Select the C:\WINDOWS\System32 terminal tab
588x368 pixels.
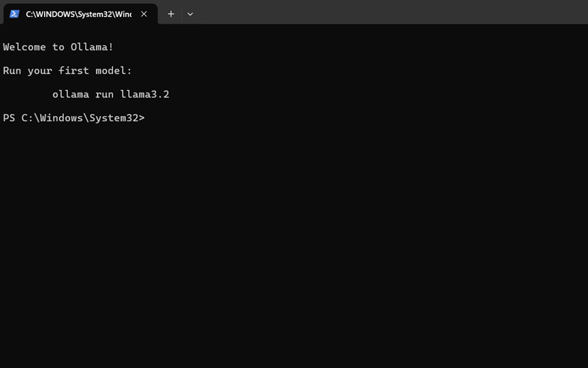pos(80,14)
